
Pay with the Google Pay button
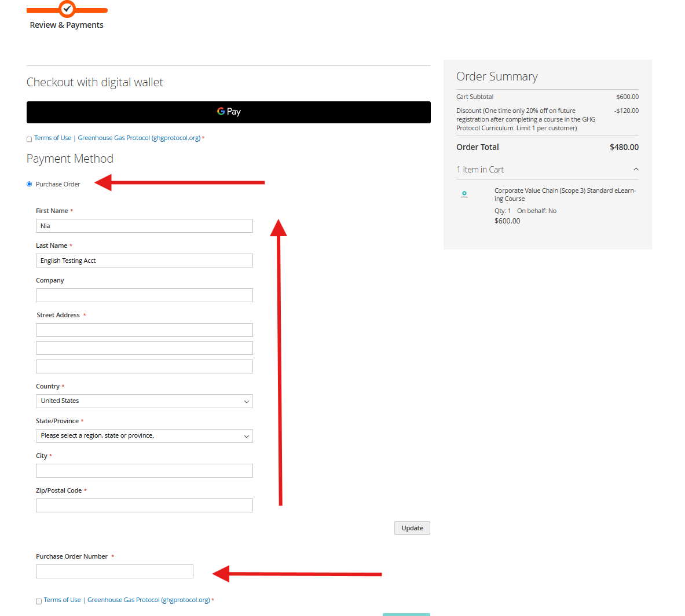coord(228,112)
